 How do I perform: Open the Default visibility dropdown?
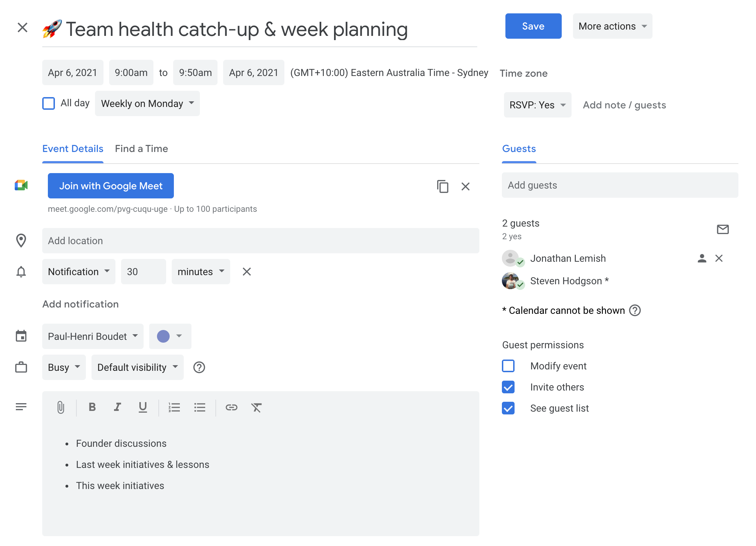coord(138,367)
